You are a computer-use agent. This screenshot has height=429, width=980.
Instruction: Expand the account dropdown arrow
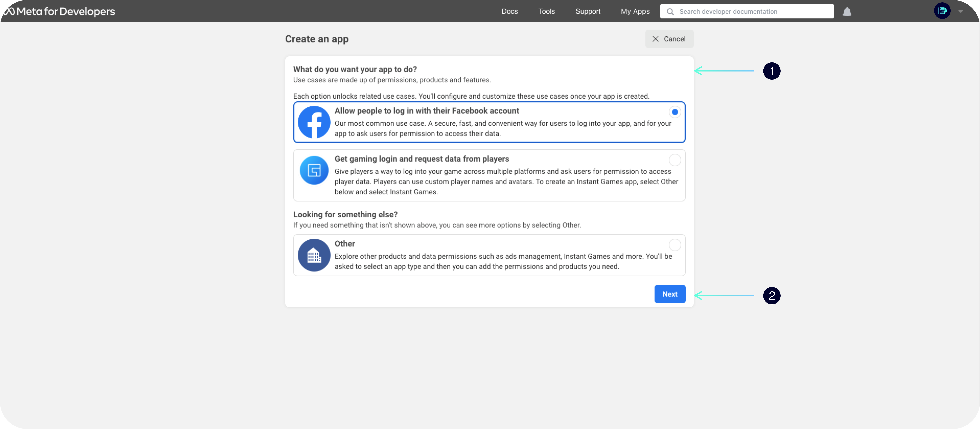(961, 11)
